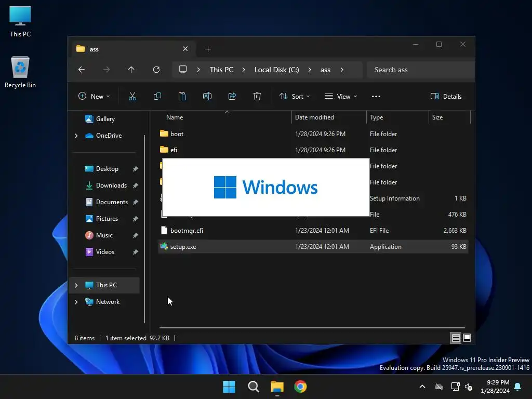Click the Copy icon in toolbar
This screenshot has width=532, height=399.
coord(157,96)
